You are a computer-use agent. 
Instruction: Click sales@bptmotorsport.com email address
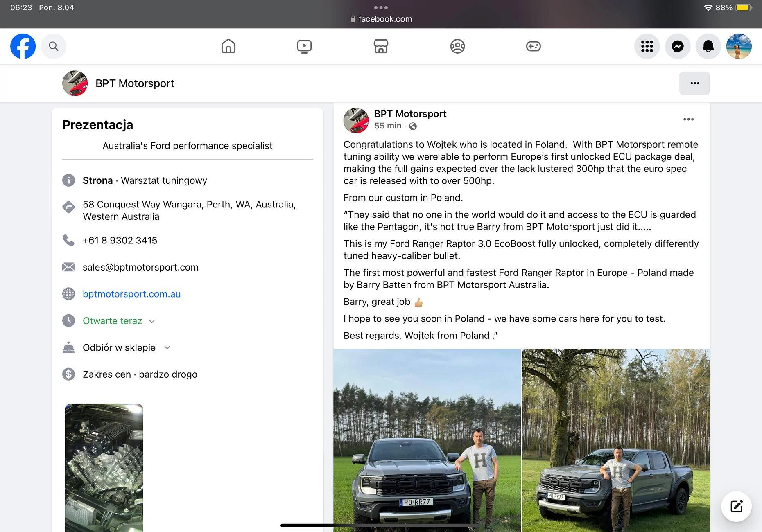coord(140,267)
